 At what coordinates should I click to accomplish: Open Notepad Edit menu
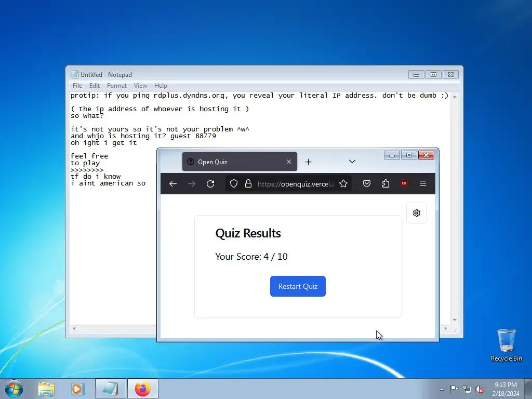click(x=95, y=86)
